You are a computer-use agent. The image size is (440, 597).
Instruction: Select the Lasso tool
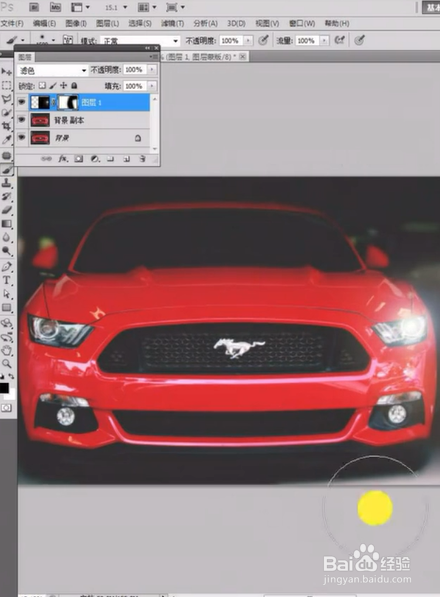click(6, 99)
